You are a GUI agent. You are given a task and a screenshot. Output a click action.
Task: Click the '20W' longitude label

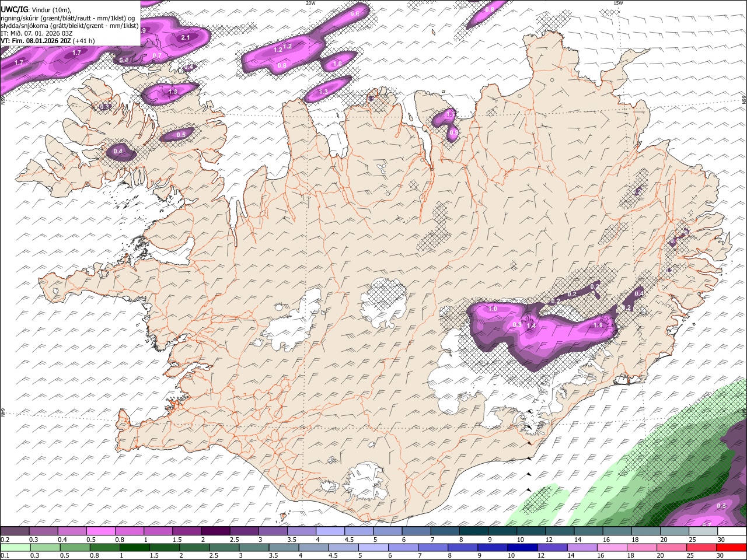click(311, 3)
